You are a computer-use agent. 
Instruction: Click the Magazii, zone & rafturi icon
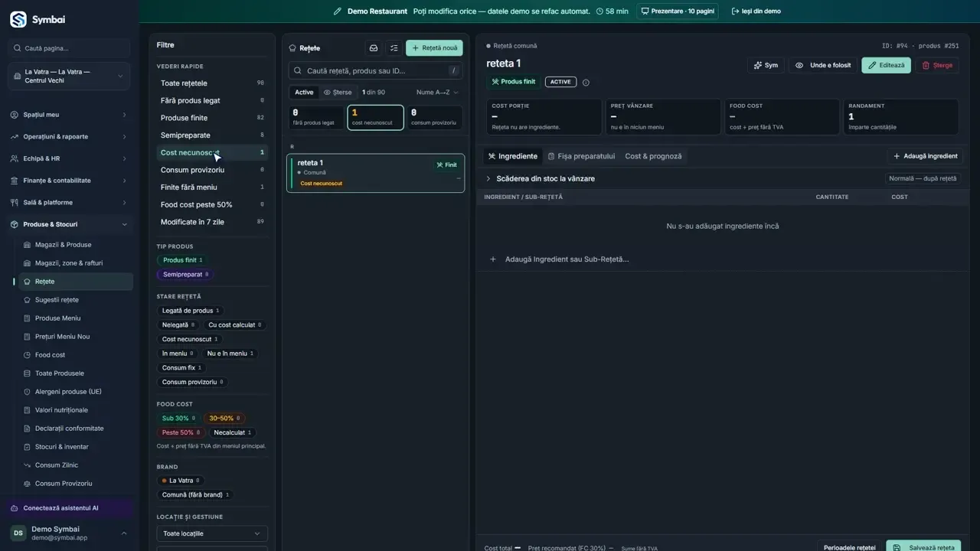point(27,263)
